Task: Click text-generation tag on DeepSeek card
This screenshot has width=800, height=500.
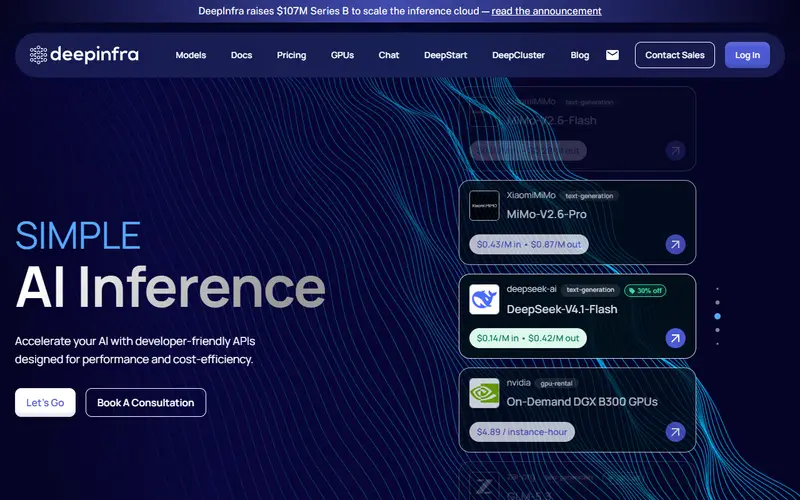Action: 590,290
